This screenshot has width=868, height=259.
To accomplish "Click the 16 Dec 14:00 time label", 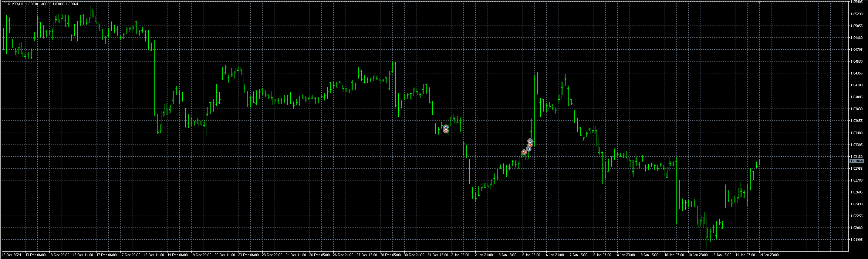I will point(83,255).
